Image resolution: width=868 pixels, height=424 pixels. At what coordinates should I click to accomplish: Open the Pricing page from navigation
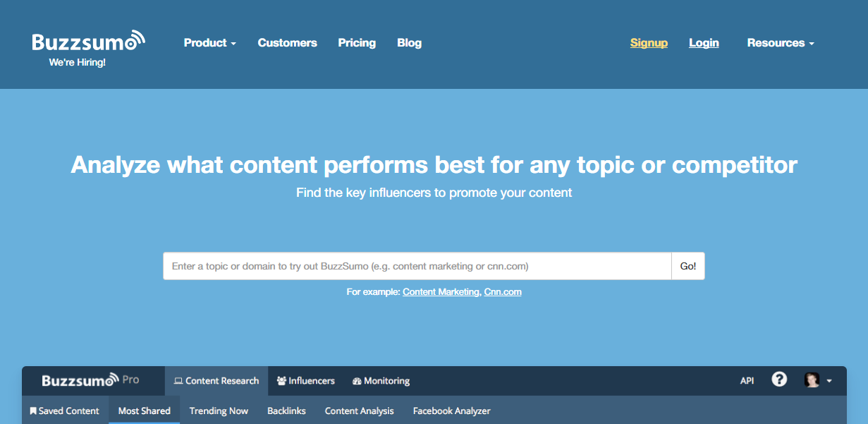click(x=357, y=43)
